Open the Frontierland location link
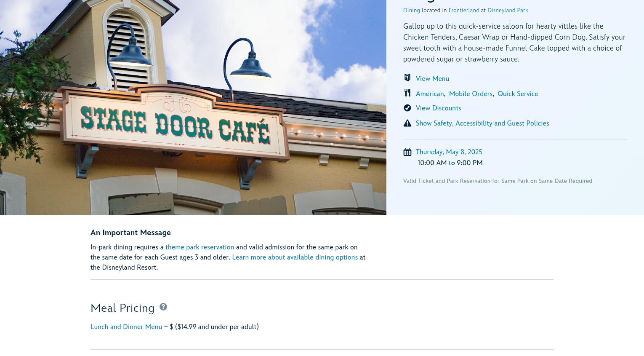This screenshot has width=644, height=356. pos(463,10)
